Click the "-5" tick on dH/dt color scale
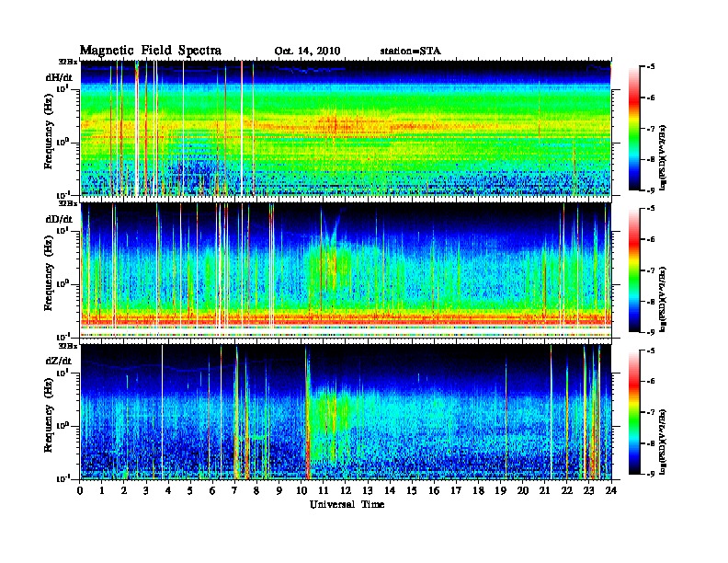The width and height of the screenshot is (728, 563). click(651, 67)
